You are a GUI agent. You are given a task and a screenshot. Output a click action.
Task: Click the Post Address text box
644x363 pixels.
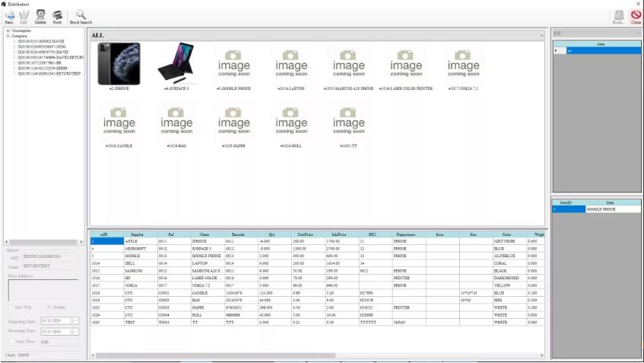(43, 290)
